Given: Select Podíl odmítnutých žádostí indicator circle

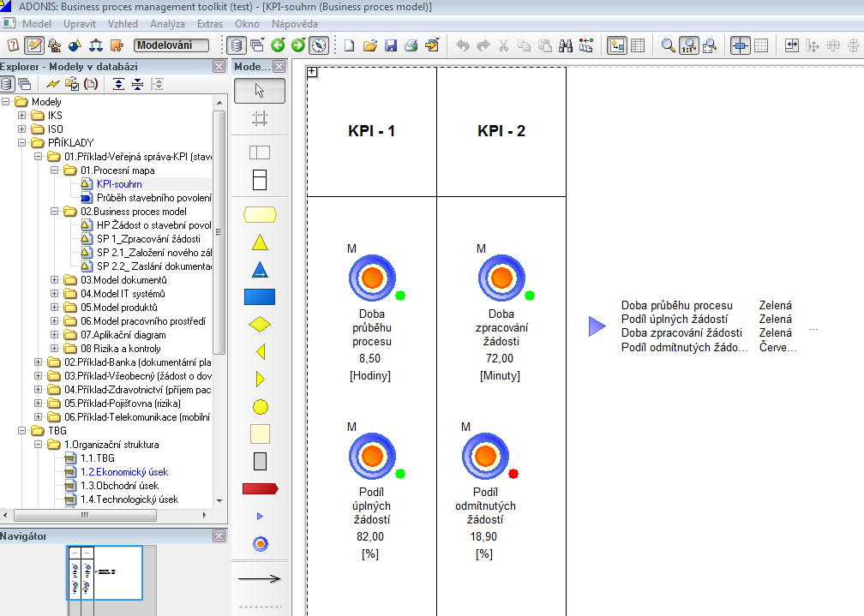Looking at the screenshot, I should tap(485, 456).
